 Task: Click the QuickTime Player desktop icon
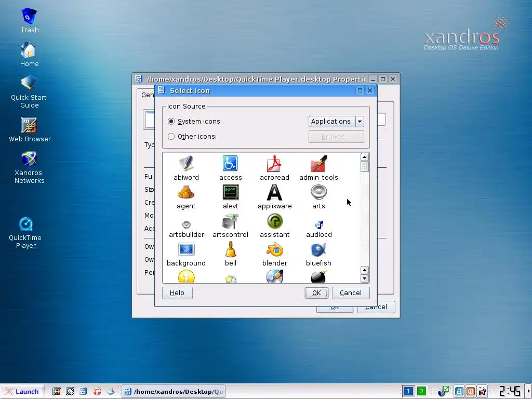tap(25, 233)
